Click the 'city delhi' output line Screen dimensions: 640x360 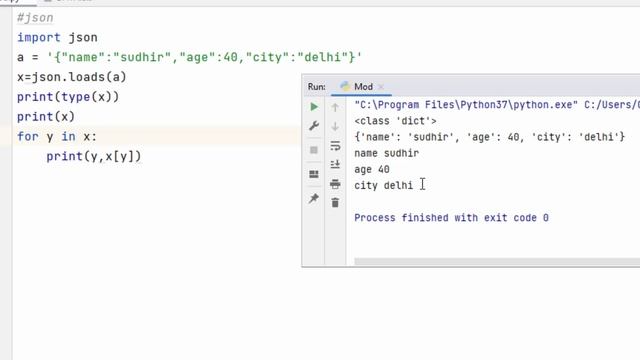click(x=384, y=186)
